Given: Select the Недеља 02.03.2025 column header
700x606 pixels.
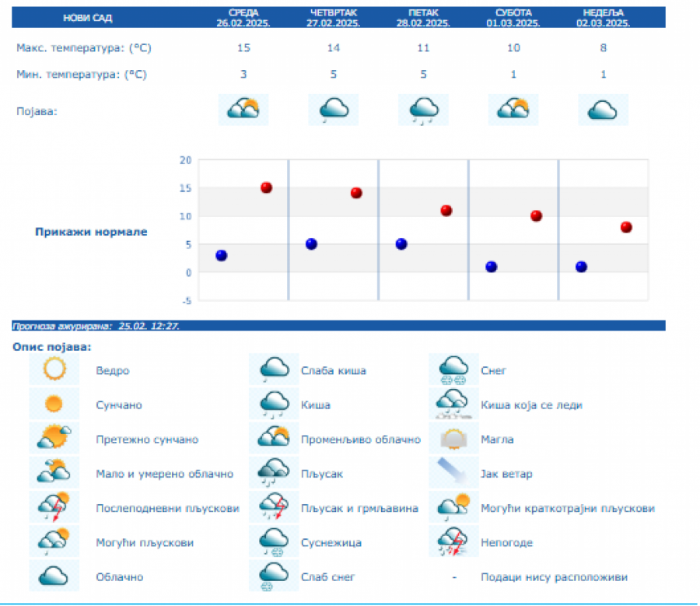Looking at the screenshot, I should pyautogui.click(x=603, y=18).
